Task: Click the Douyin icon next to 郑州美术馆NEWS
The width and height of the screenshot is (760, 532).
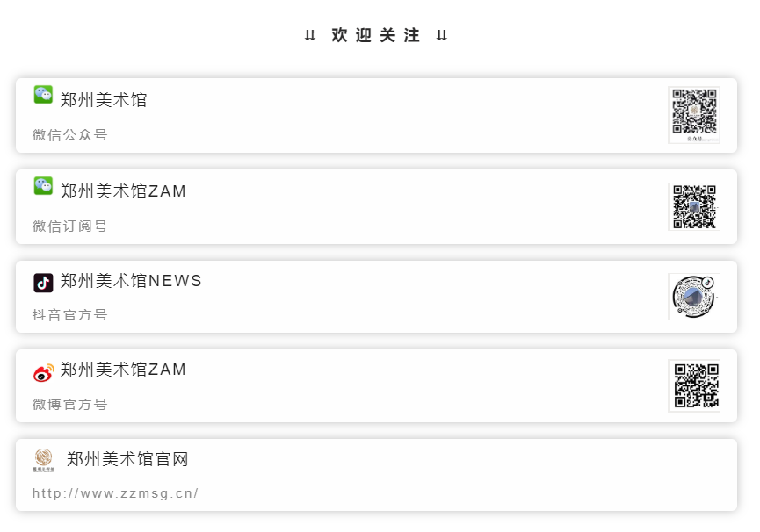Action: pyautogui.click(x=43, y=283)
